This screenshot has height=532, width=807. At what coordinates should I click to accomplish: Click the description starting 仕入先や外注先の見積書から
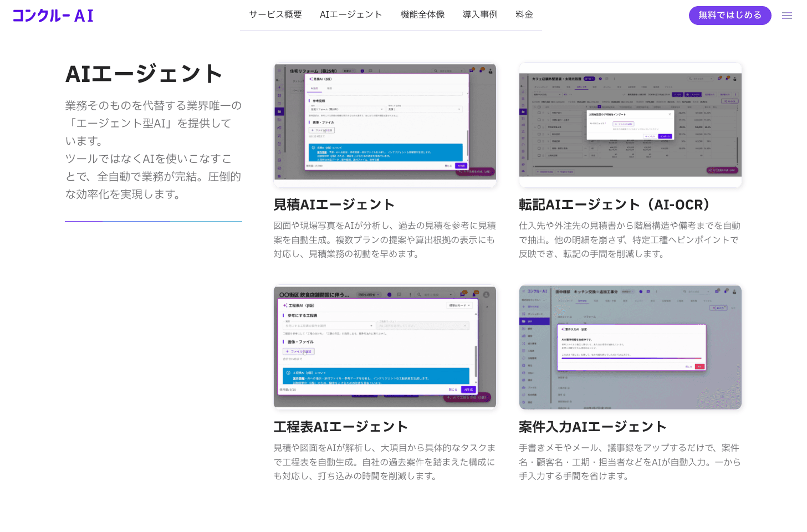pos(630,239)
